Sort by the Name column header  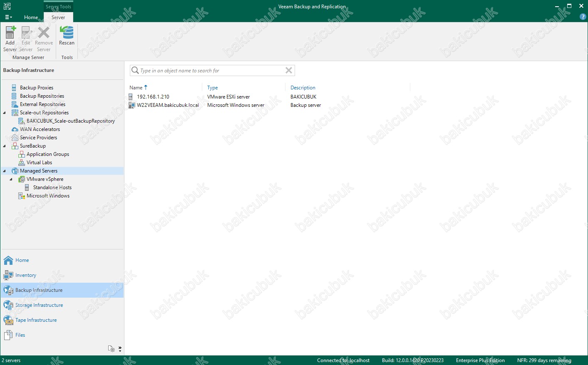pyautogui.click(x=136, y=88)
